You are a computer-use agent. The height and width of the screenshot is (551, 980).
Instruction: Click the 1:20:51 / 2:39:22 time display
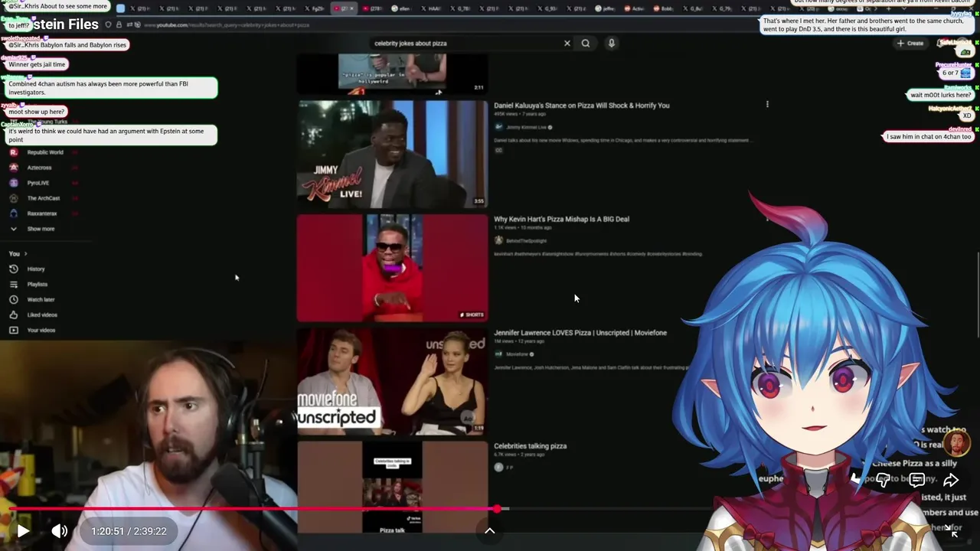(129, 531)
